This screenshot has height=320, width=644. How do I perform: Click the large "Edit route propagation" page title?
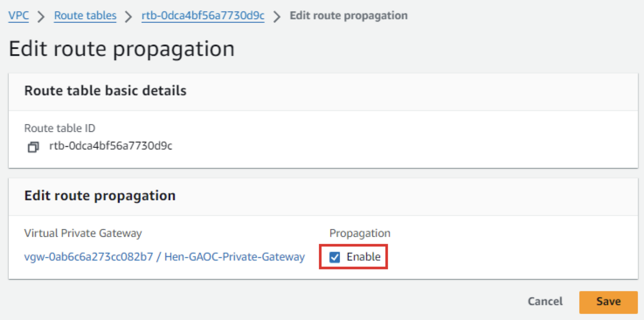coord(121,49)
